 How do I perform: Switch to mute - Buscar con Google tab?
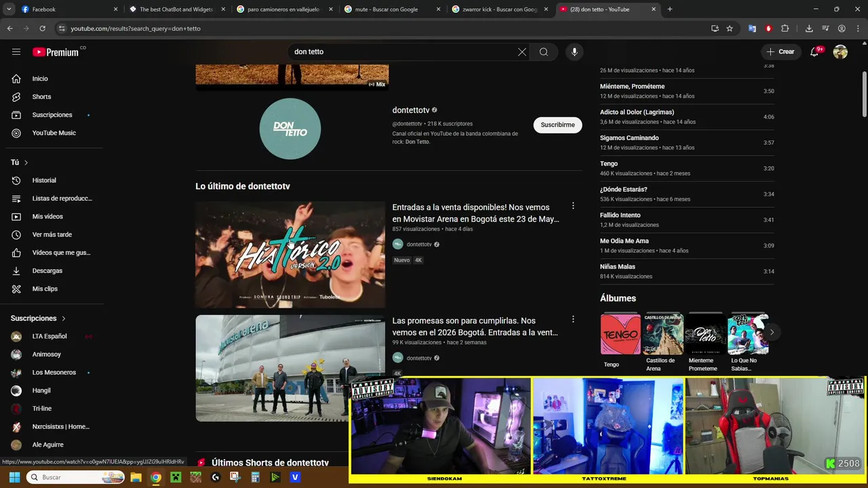[x=391, y=9]
